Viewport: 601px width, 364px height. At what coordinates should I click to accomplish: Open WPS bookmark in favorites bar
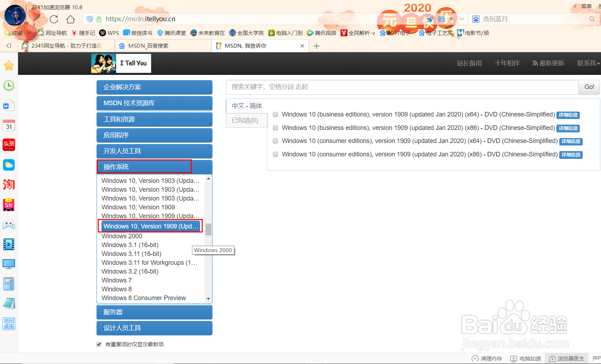point(109,33)
